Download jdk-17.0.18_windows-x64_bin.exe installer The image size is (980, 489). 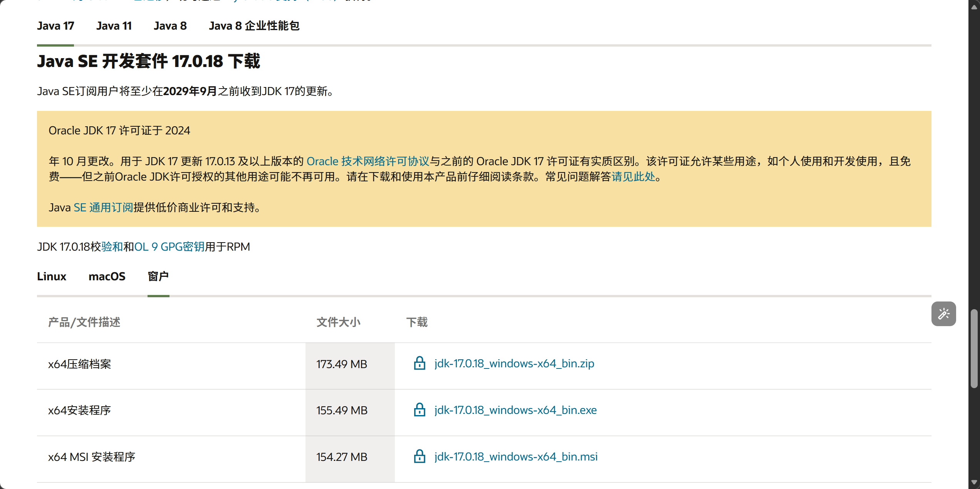coord(515,410)
